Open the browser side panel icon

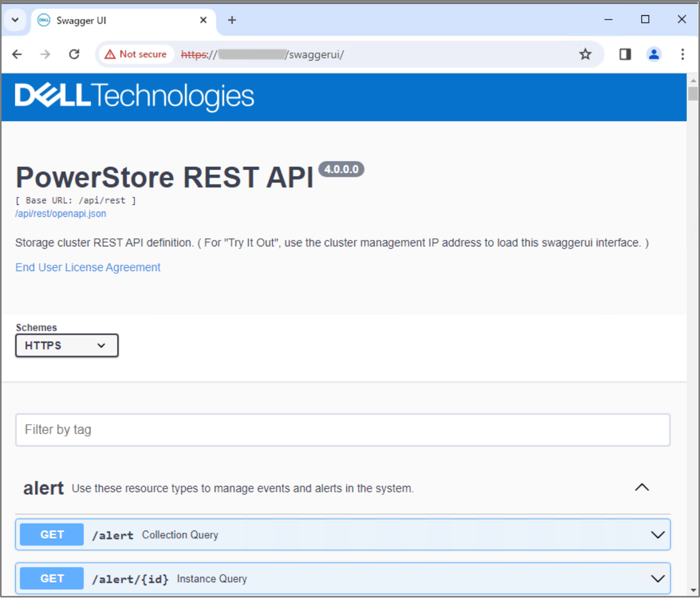click(625, 54)
